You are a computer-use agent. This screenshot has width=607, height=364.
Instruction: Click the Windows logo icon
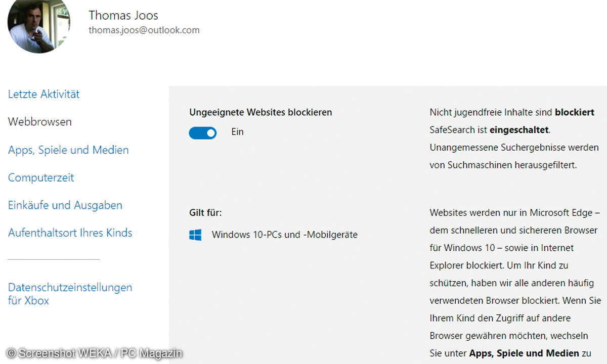click(195, 235)
